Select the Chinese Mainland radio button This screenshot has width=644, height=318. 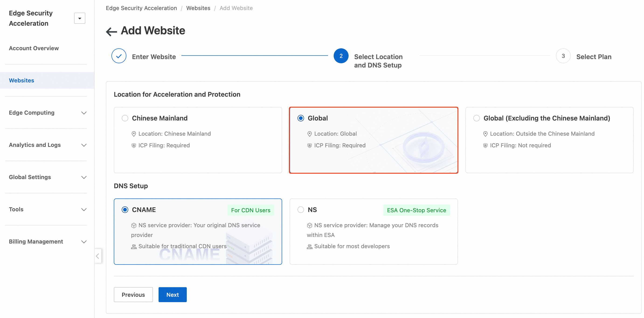tap(125, 118)
